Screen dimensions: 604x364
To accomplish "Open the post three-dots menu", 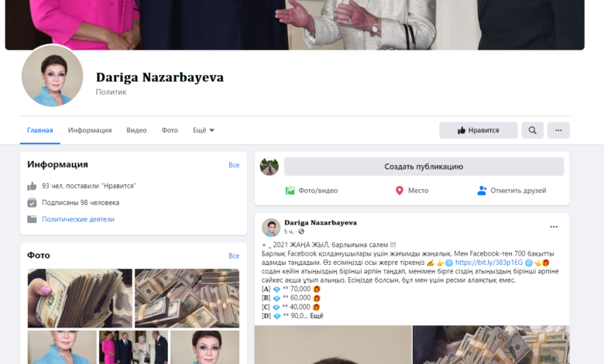I will click(554, 227).
